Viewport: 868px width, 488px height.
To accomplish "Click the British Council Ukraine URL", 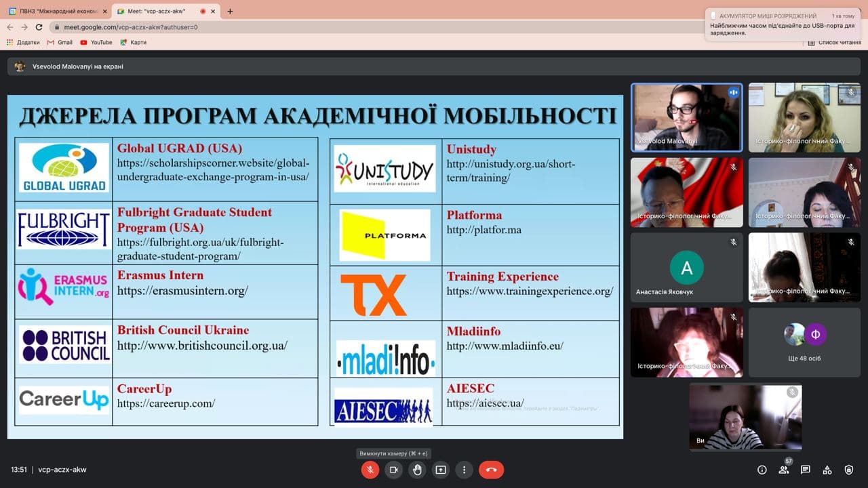I will pyautogui.click(x=202, y=346).
